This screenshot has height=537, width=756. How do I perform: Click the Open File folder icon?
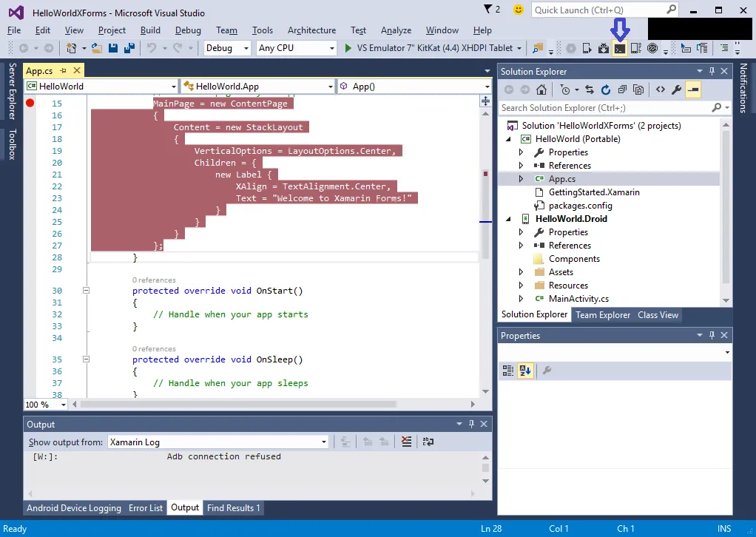tap(96, 48)
